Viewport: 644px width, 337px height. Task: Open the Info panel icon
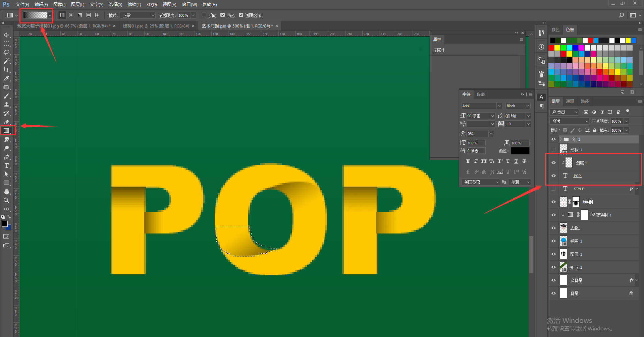click(x=541, y=47)
